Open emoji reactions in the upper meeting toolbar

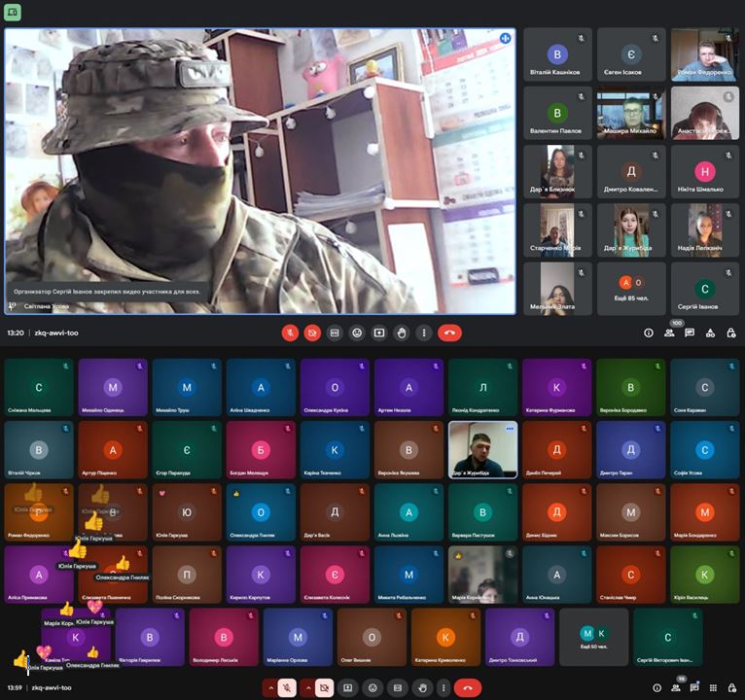357,332
